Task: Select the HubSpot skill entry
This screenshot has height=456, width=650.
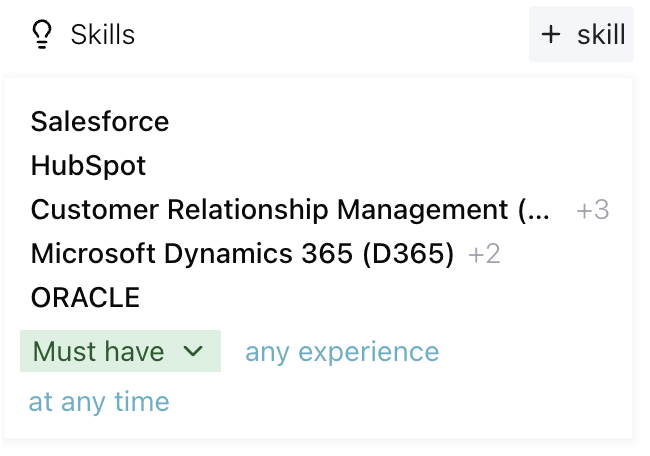Action: coord(88,166)
